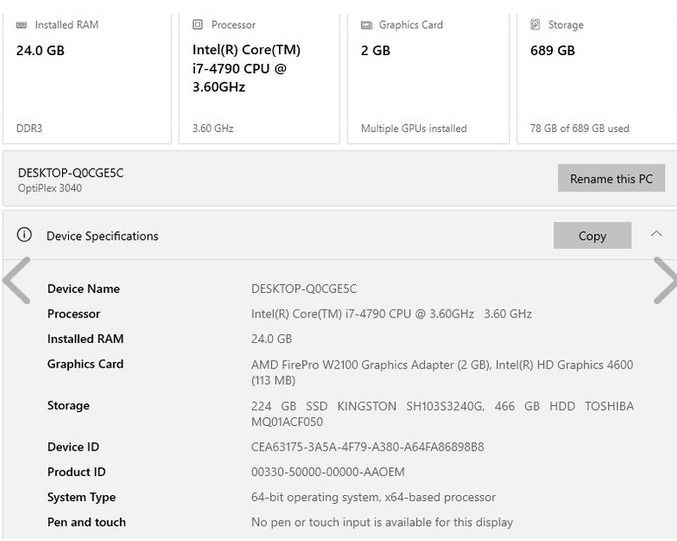This screenshot has height=541, width=677.
Task: Click the Device Specifications info icon
Action: [24, 235]
